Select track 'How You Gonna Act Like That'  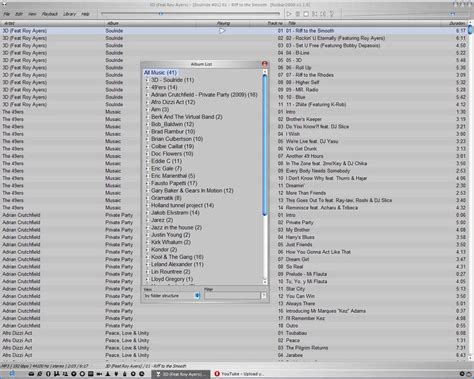point(318,252)
